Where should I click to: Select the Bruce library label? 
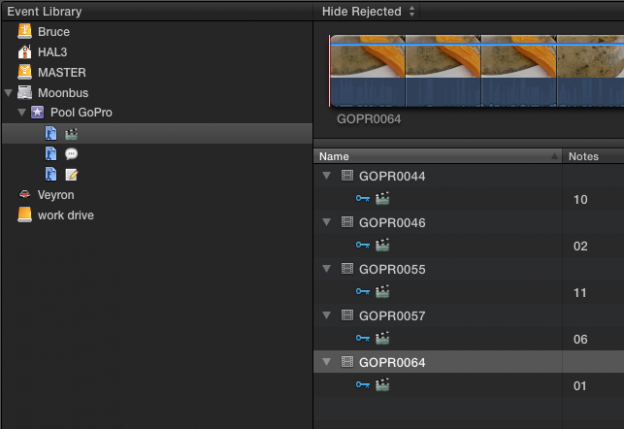pos(54,32)
